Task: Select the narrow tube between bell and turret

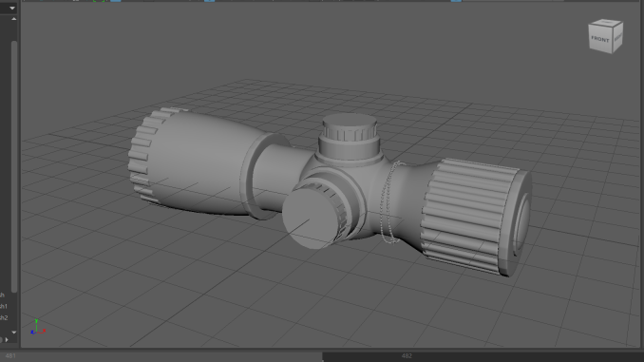Action: pyautogui.click(x=280, y=177)
